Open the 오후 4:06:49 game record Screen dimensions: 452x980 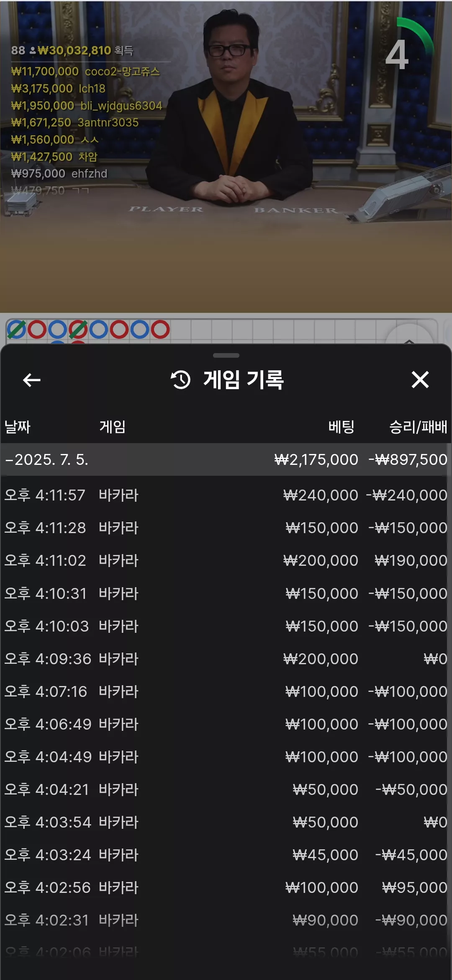point(226,724)
